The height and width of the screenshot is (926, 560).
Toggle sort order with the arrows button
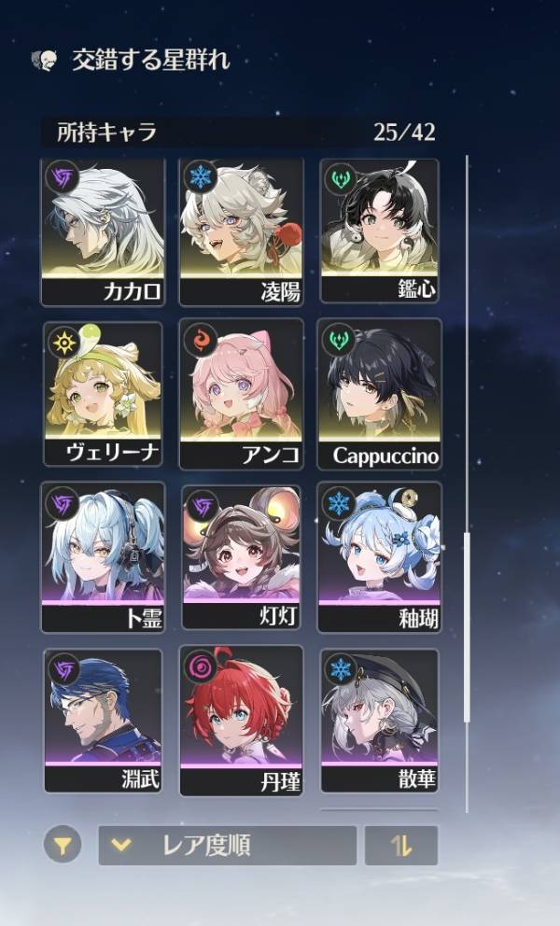click(x=401, y=846)
